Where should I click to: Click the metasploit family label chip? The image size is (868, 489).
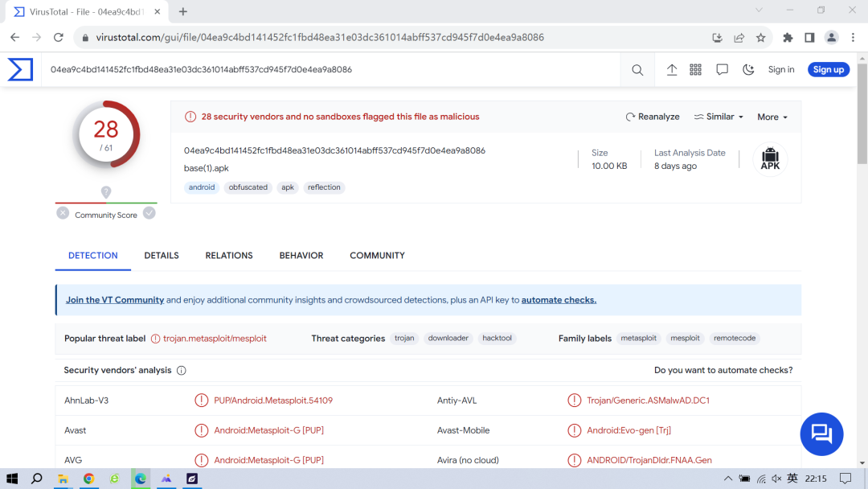tap(638, 338)
